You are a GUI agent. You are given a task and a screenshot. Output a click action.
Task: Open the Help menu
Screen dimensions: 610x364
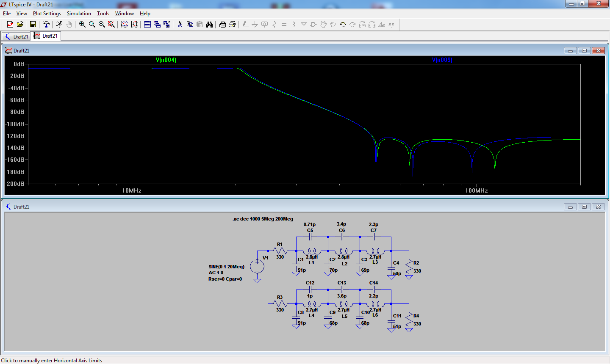[x=145, y=14]
